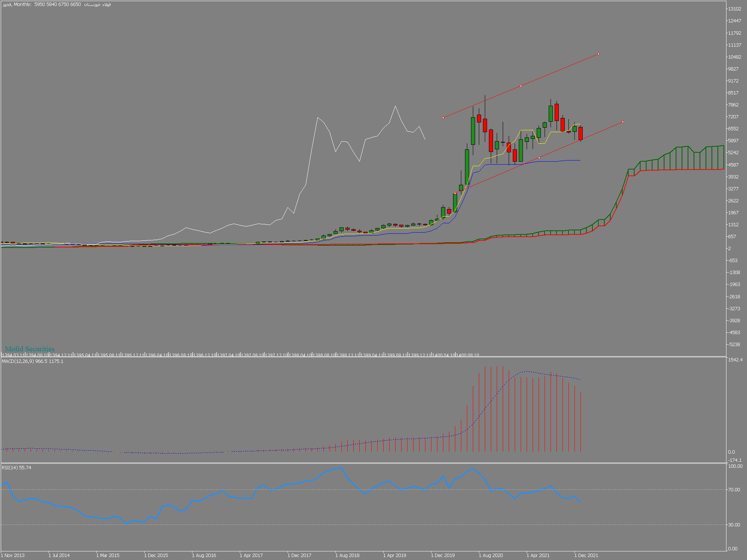Screen dimensions: 747x560
Task: Click the -4583 price axis label
Action: click(x=734, y=333)
